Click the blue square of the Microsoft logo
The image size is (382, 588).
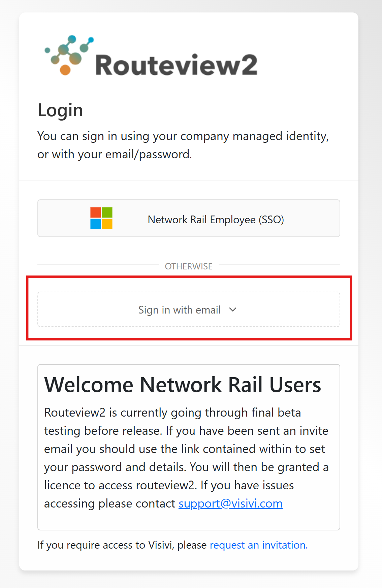(96, 224)
